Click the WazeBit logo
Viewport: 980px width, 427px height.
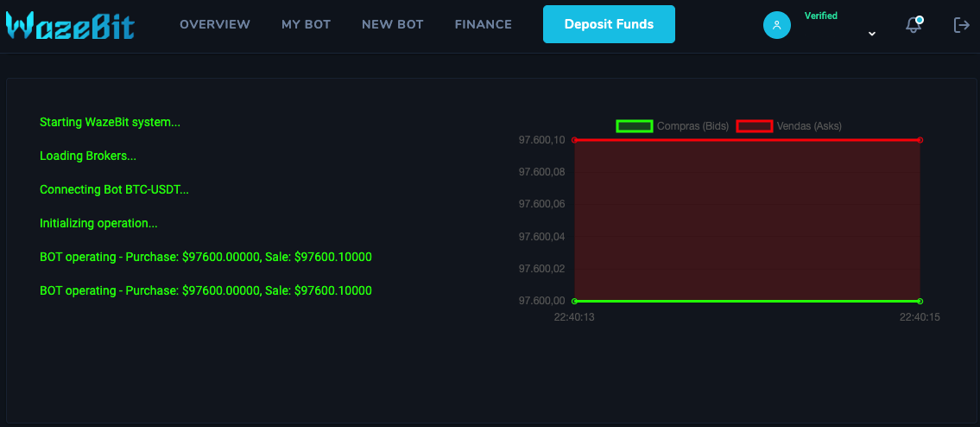(70, 25)
